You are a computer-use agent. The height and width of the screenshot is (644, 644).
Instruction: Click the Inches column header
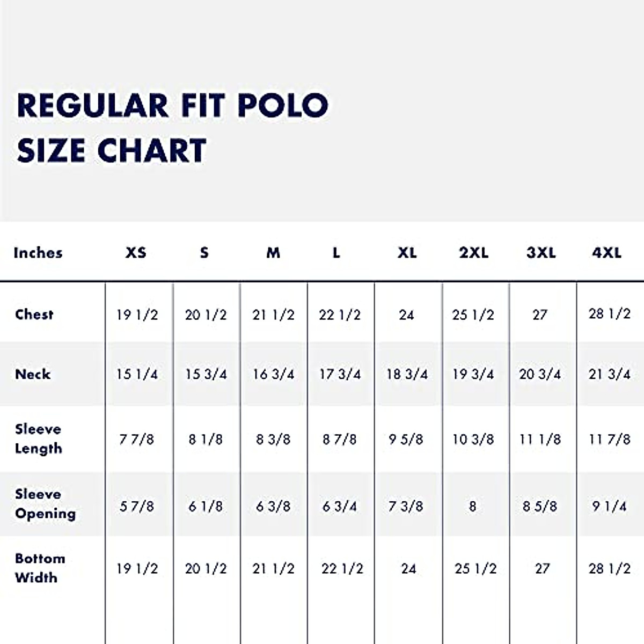(38, 253)
